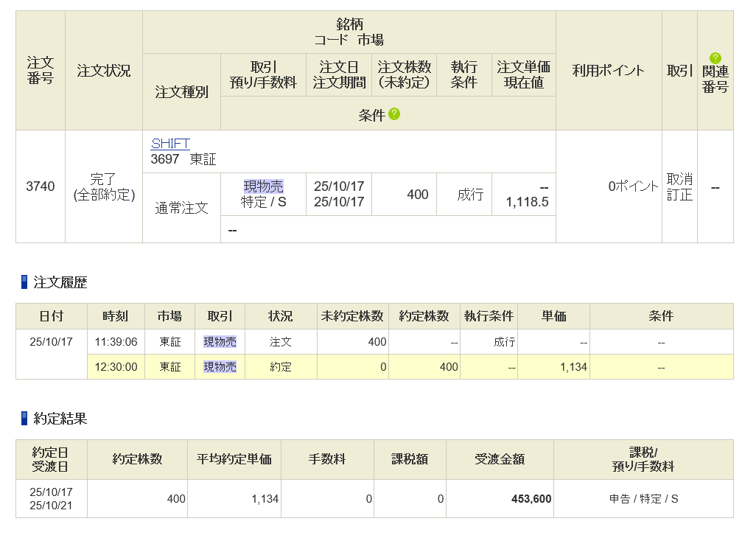Click 取消 in the 取引 column
This screenshot has height=555, width=756.
tap(679, 179)
